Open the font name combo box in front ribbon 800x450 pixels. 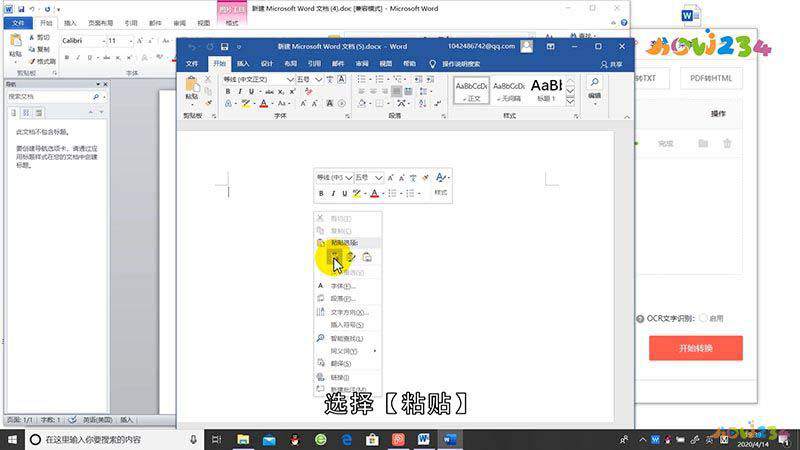[x=258, y=79]
